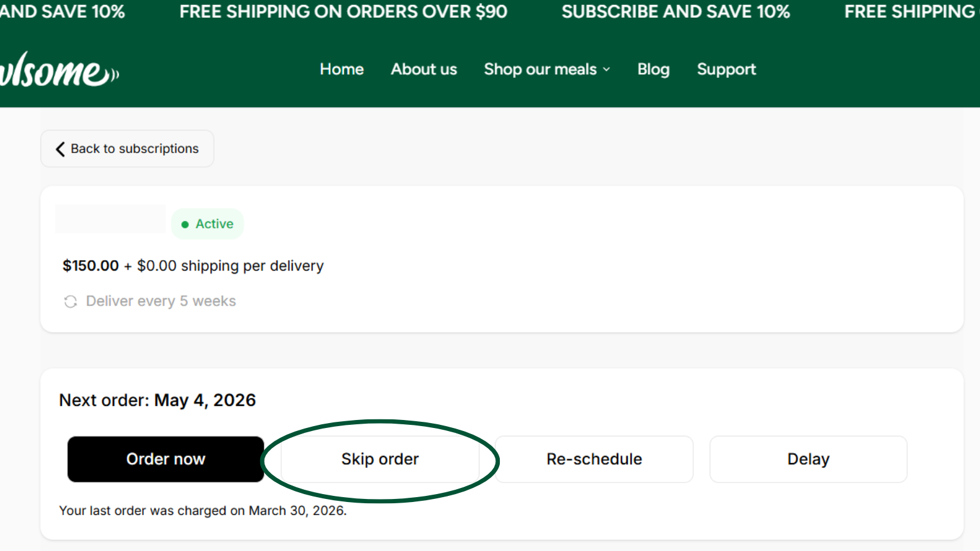Click the back arrow chevron icon
Viewport: 980px width, 551px height.
(60, 149)
